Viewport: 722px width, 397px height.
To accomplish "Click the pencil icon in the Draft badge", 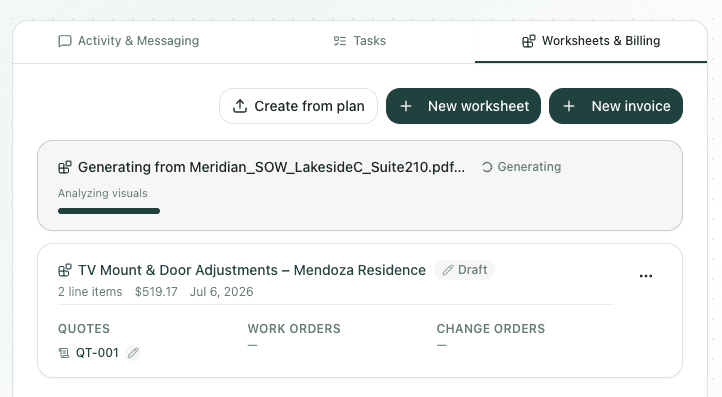I will click(x=448, y=270).
